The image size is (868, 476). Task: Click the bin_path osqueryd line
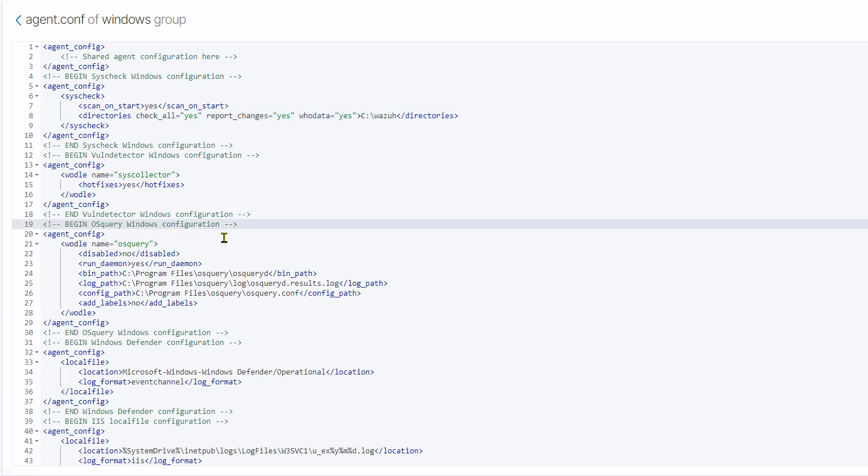point(198,273)
